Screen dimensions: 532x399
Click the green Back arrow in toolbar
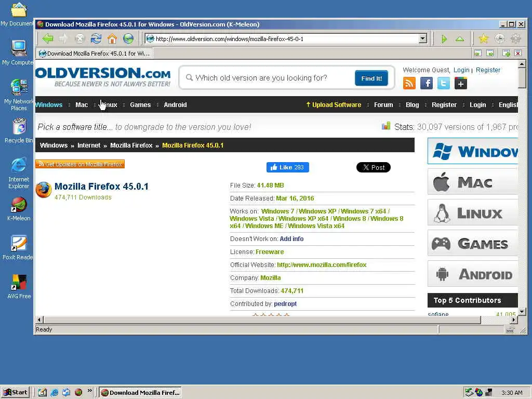(48, 38)
